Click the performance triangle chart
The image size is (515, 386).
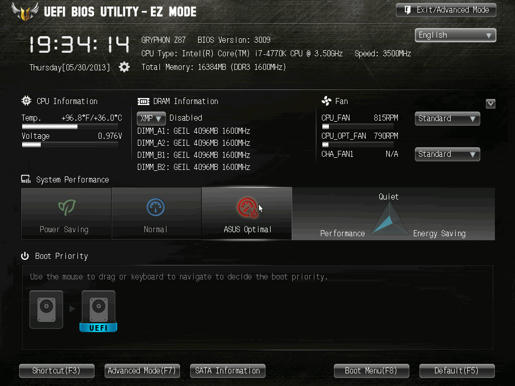tap(389, 219)
